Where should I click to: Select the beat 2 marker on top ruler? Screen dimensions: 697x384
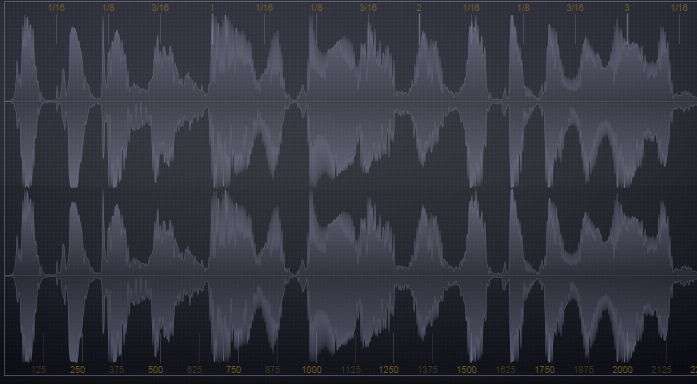tap(419, 8)
